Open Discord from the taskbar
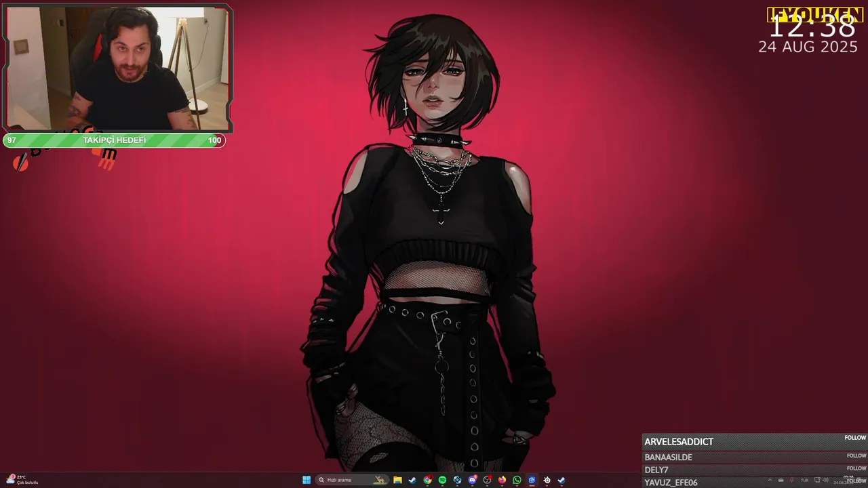Viewport: 868px width, 488px height. 472,480
